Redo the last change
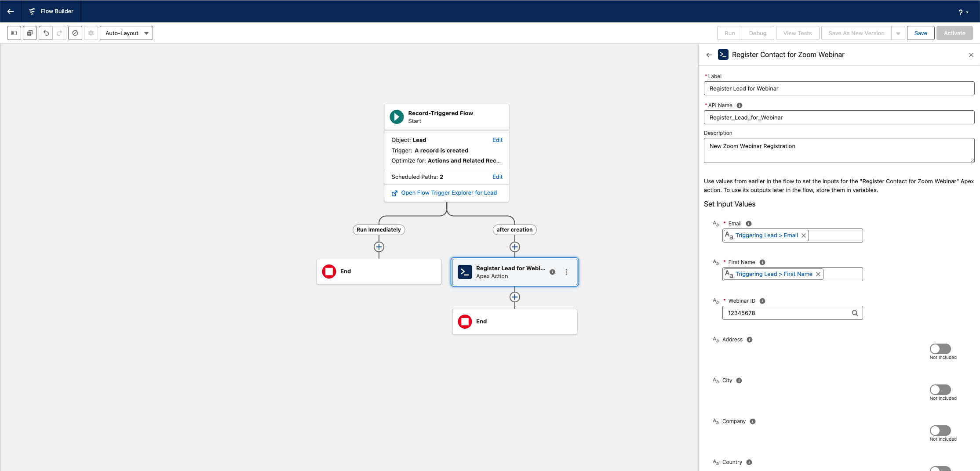Viewport: 980px width, 471px height. point(59,33)
